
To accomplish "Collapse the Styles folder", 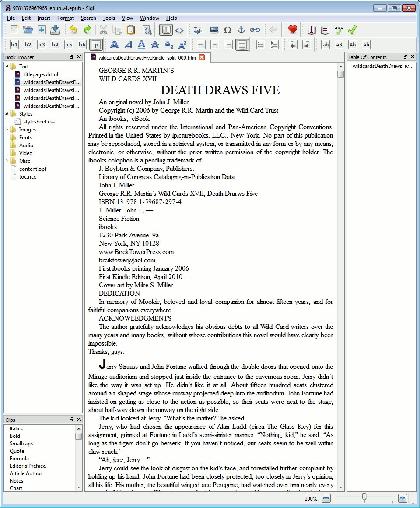I will coord(7,113).
